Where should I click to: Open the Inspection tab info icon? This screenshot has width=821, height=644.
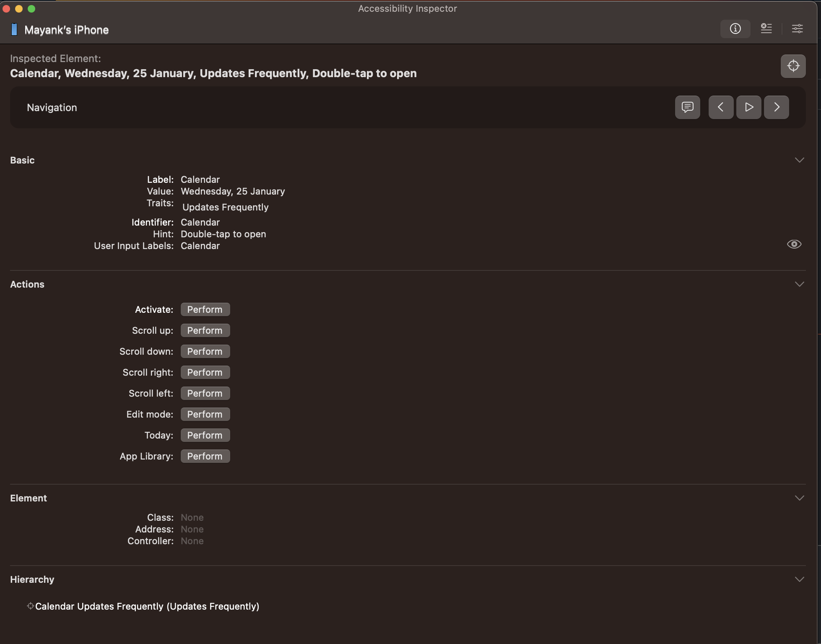pyautogui.click(x=735, y=29)
